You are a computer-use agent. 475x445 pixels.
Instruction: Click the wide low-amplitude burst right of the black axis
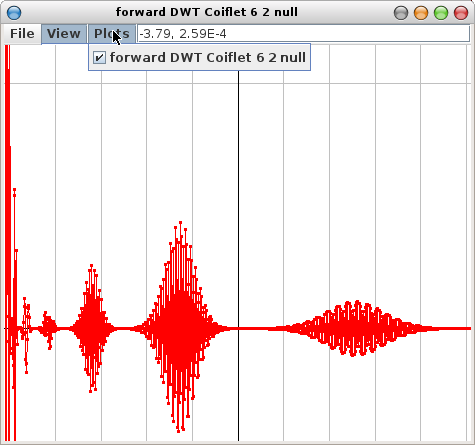coord(357,329)
